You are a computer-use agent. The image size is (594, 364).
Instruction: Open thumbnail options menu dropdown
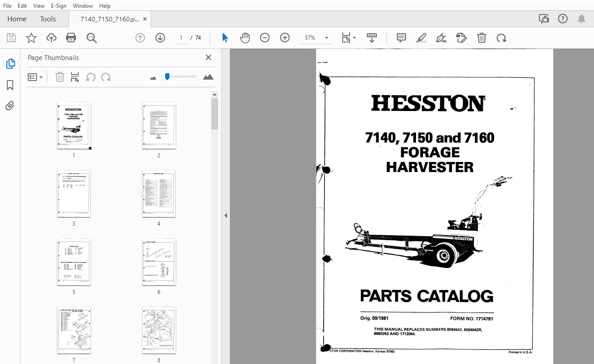pos(35,77)
